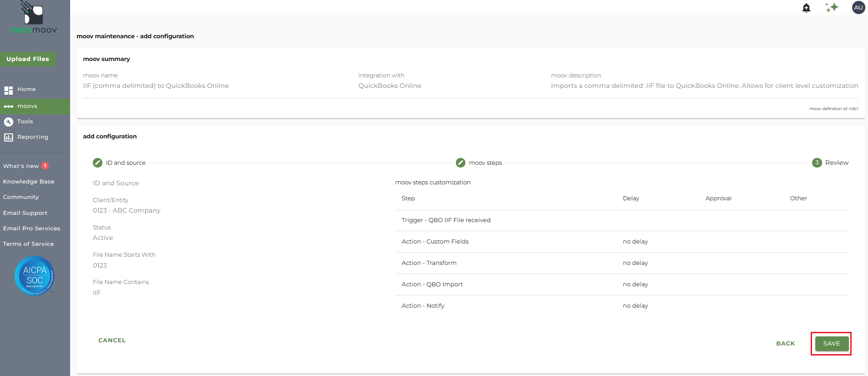868x376 pixels.
Task: Open the AU user avatar menu
Action: coord(858,8)
